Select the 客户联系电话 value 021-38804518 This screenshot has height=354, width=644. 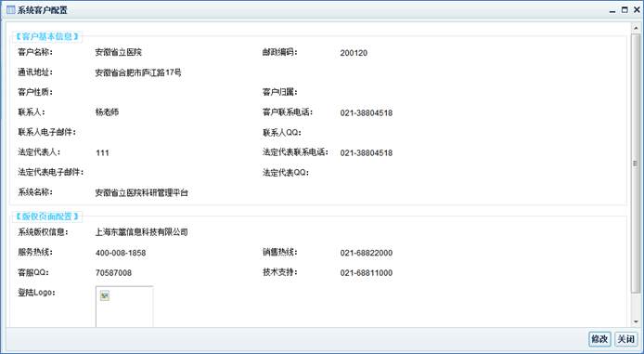coord(367,112)
